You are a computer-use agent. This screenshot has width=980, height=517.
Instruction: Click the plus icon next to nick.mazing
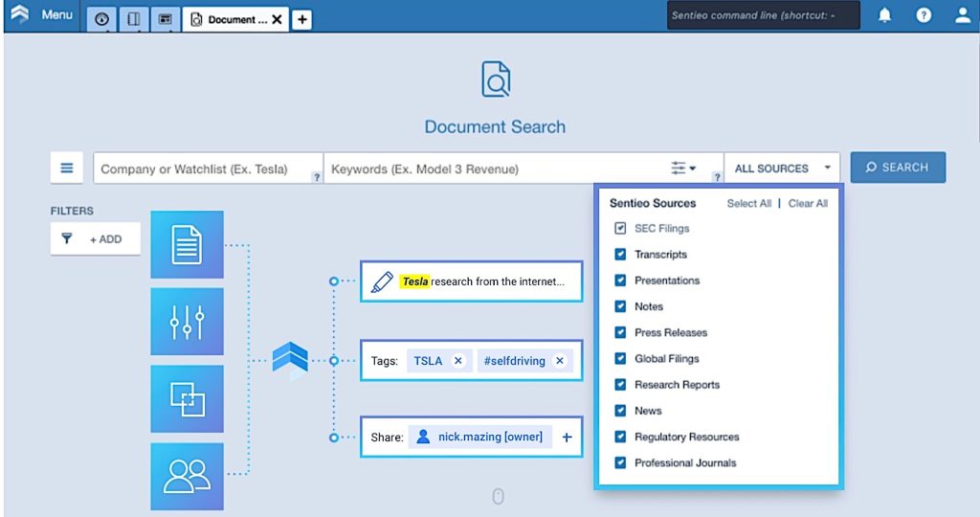click(x=567, y=438)
